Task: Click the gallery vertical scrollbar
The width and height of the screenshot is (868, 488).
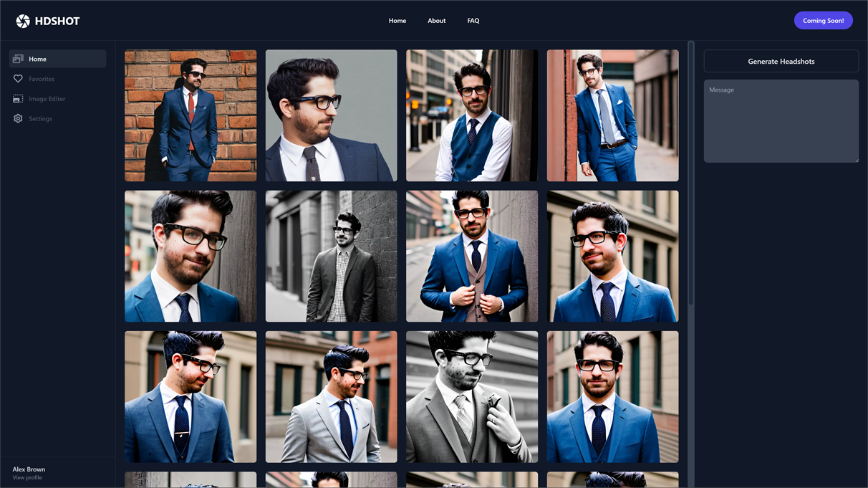Action: pos(690,172)
